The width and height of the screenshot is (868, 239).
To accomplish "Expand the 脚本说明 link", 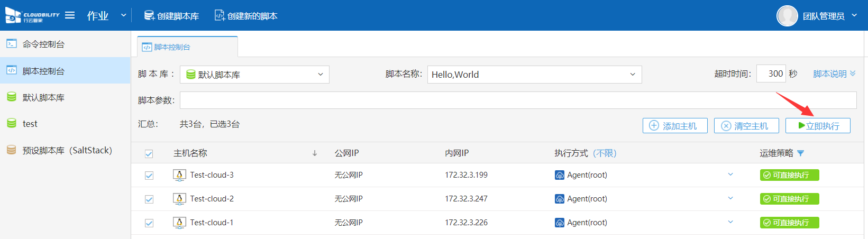I will 834,74.
